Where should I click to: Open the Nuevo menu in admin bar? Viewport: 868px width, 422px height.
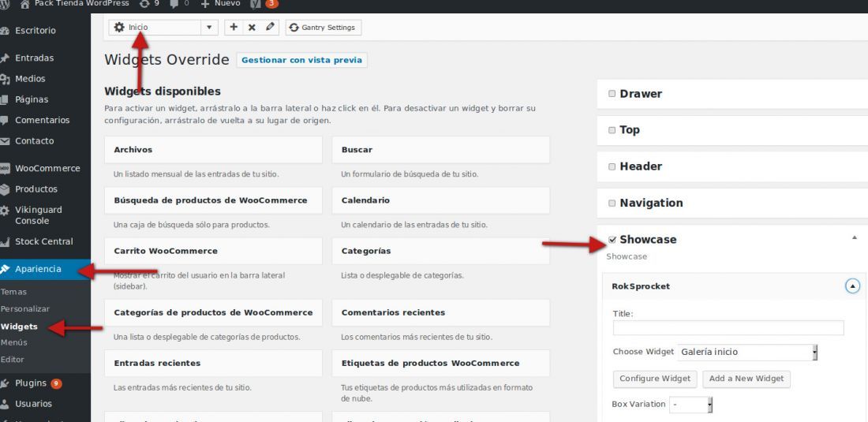(x=220, y=3)
